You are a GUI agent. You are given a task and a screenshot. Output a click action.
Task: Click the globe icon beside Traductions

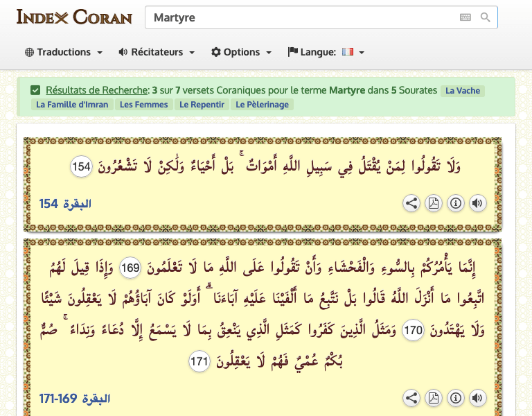pyautogui.click(x=30, y=52)
